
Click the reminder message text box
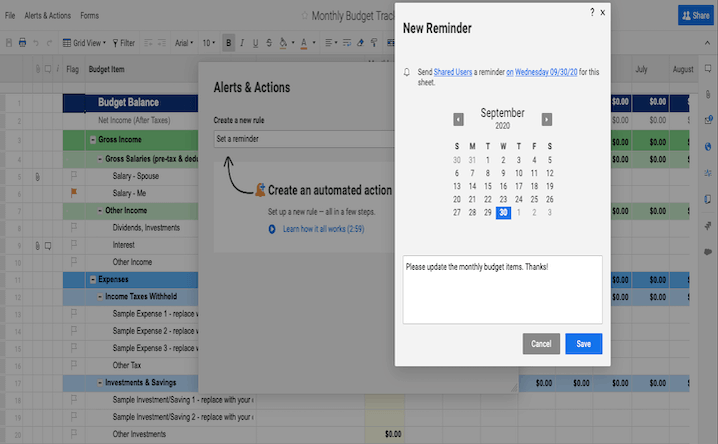(x=502, y=289)
